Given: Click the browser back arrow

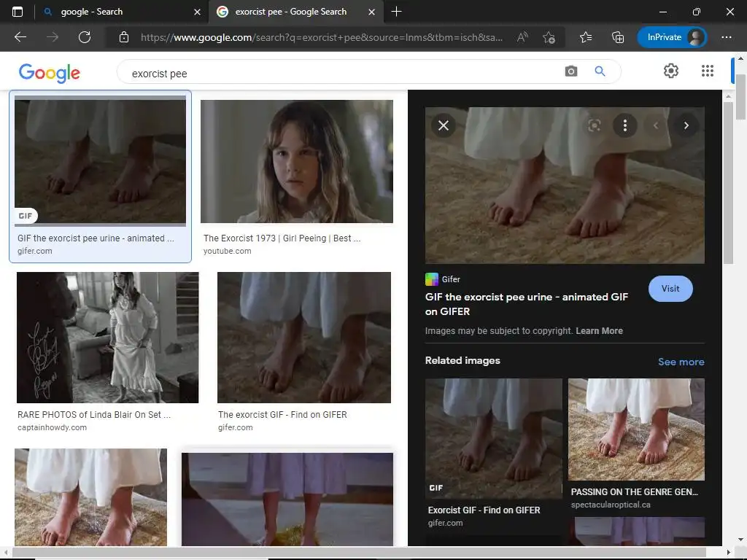Looking at the screenshot, I should (20, 37).
